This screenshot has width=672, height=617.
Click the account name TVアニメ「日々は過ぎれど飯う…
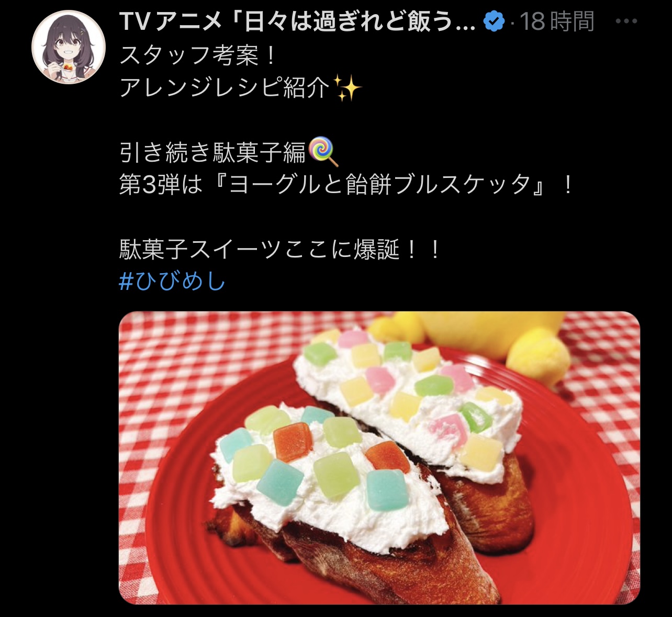click(x=297, y=21)
